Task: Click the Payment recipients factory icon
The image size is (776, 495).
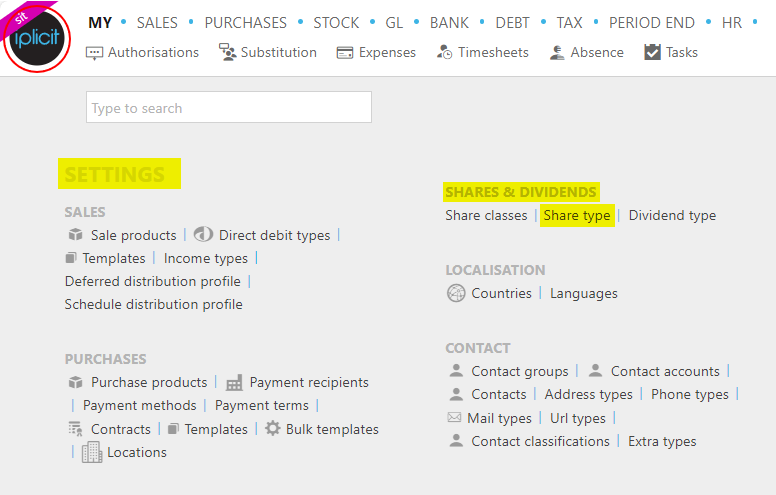Action: pos(234,383)
